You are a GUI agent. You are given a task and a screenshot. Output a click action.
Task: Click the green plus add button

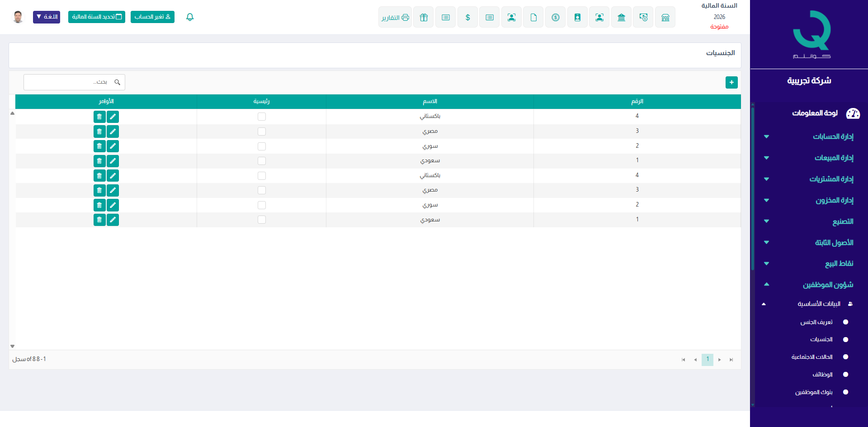pos(731,82)
